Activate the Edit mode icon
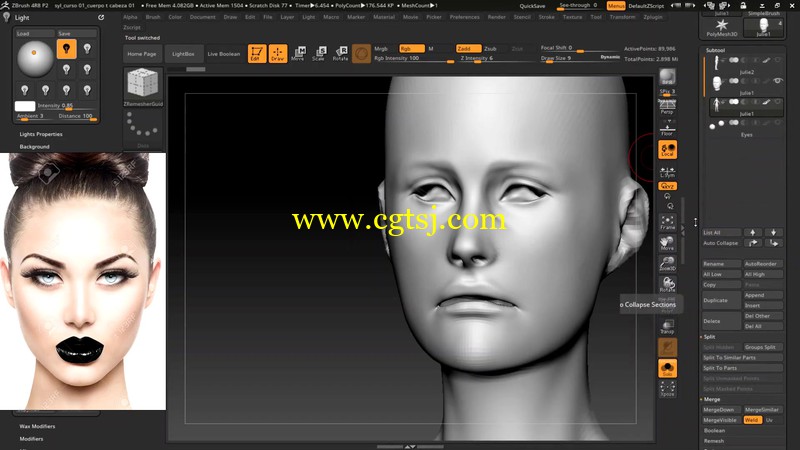The width and height of the screenshot is (800, 450). tap(257, 54)
